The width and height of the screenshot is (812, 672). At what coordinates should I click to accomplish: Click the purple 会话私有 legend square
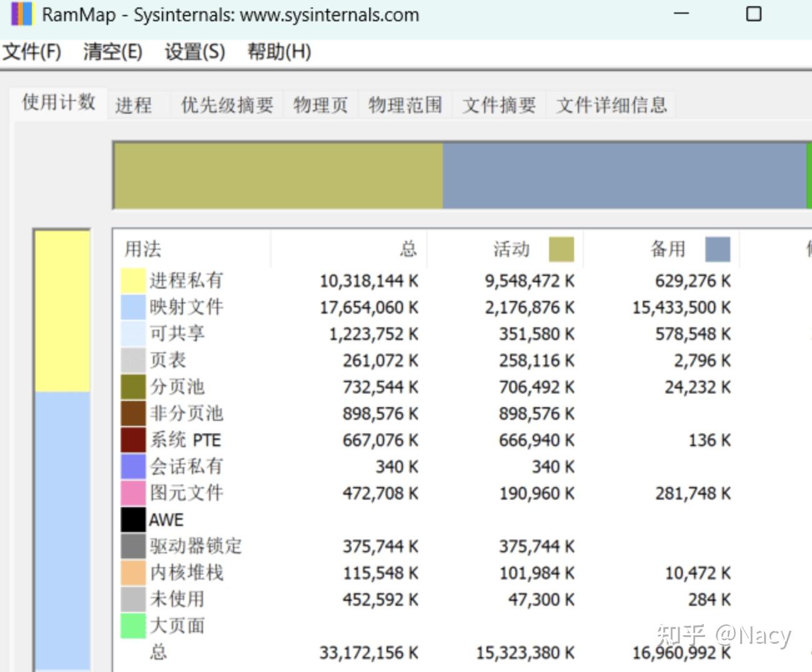[133, 466]
